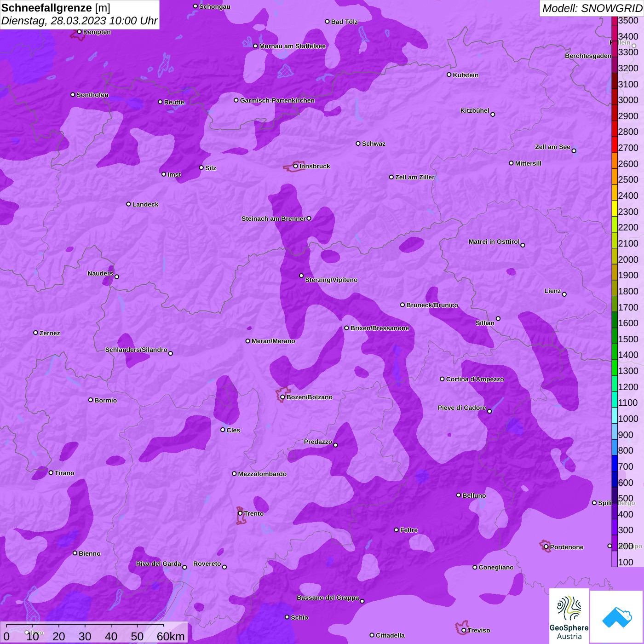
Task: Click the Kitzbühel label
Action: click(x=475, y=110)
